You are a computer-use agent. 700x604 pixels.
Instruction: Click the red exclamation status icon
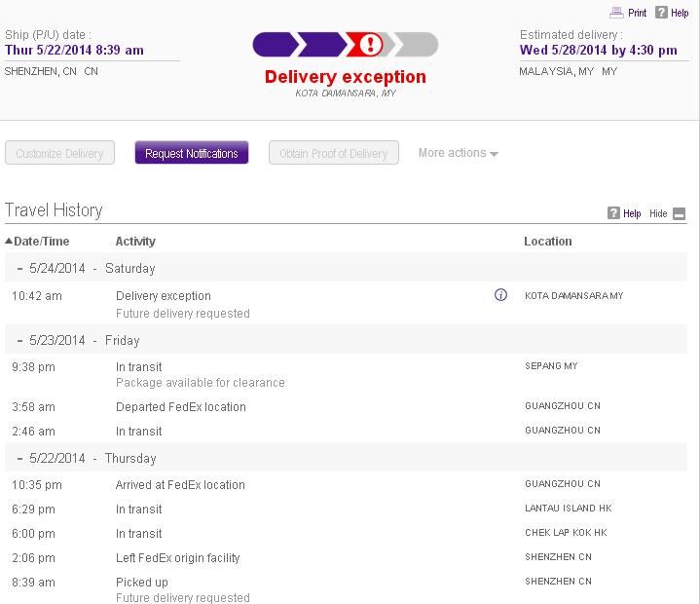point(370,45)
